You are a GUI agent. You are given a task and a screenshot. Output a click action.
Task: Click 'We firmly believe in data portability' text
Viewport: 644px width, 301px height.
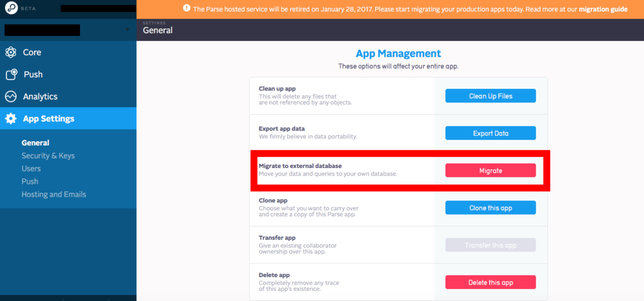(308, 137)
